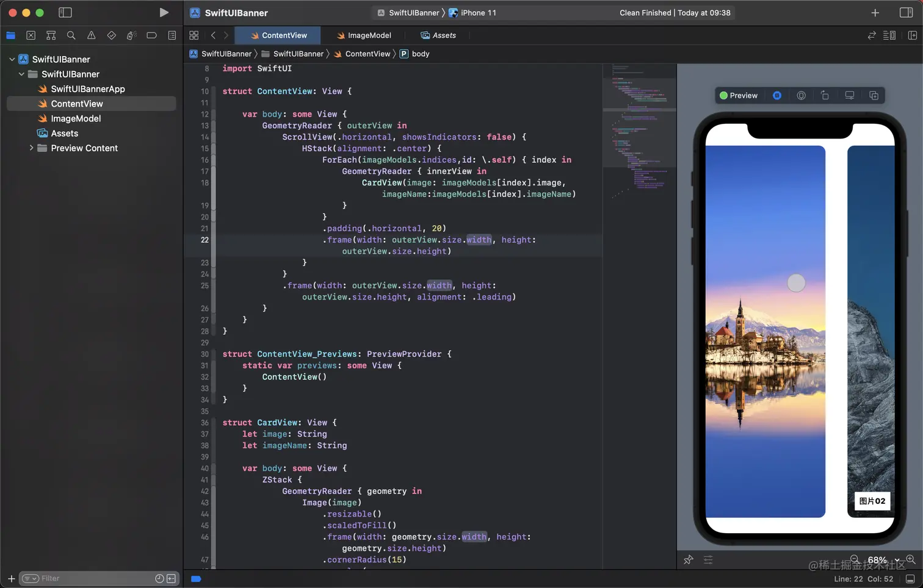
Task: Pin the preview with the pin icon
Action: (689, 559)
